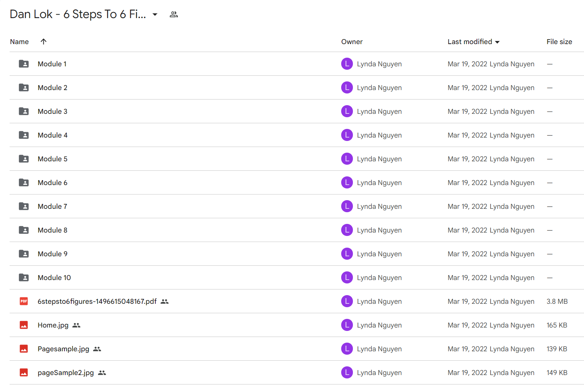
Task: Click the Module 4 shared folder icon
Action: 24,135
